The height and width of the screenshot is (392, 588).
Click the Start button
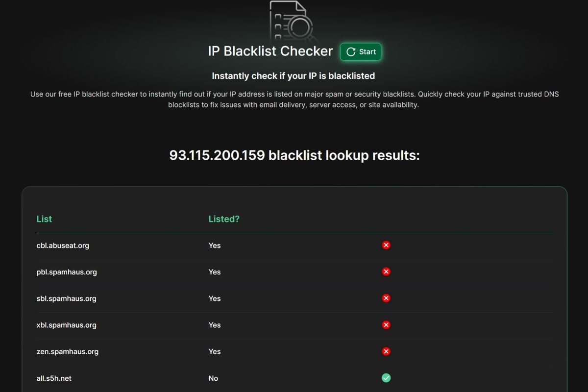coord(361,52)
